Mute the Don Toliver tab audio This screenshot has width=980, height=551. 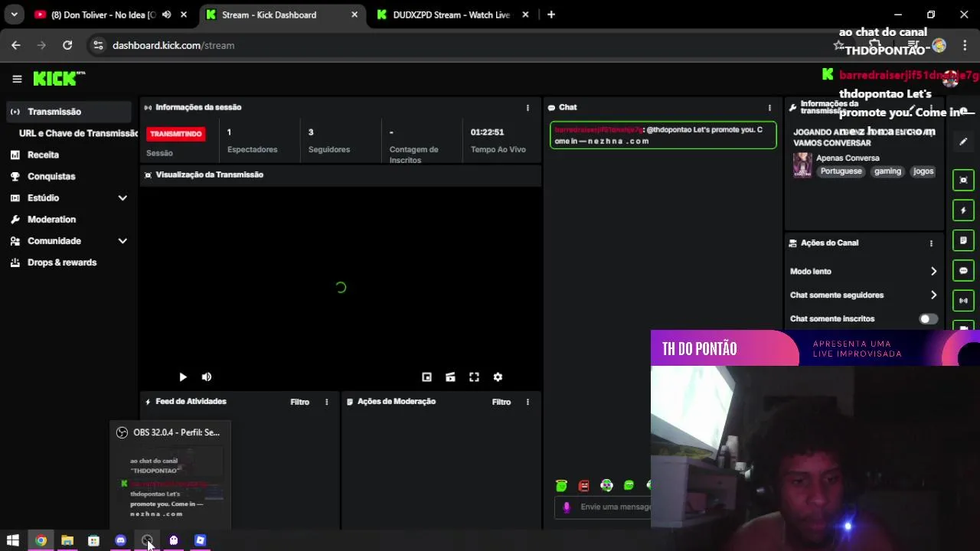[x=166, y=15]
